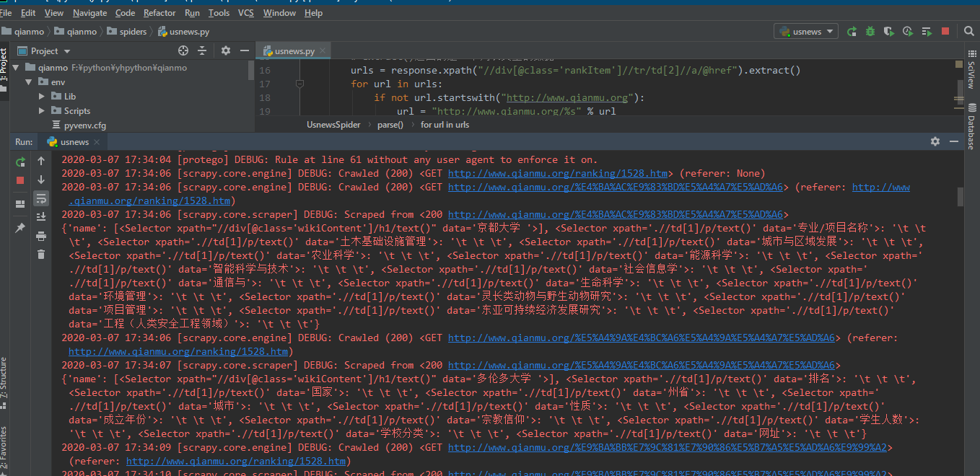Viewport: 980px width, 476px height.
Task: Toggle the 1: Project tool window stripe
Action: click(4, 70)
